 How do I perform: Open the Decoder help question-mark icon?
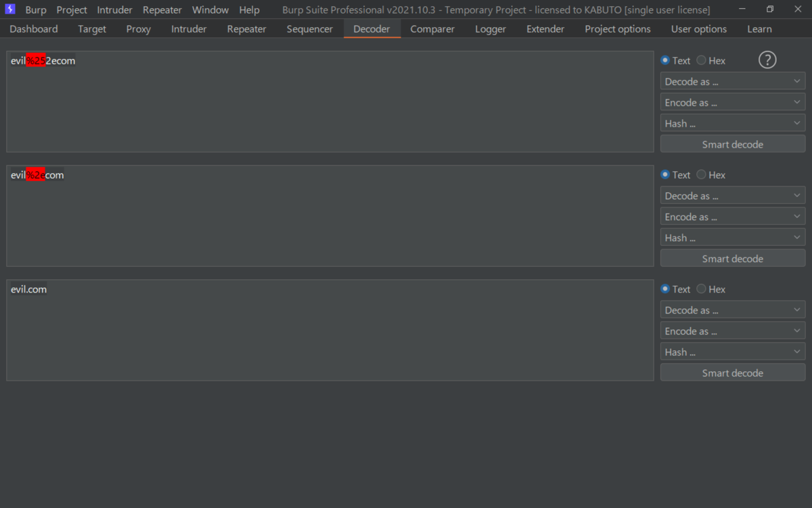point(767,60)
